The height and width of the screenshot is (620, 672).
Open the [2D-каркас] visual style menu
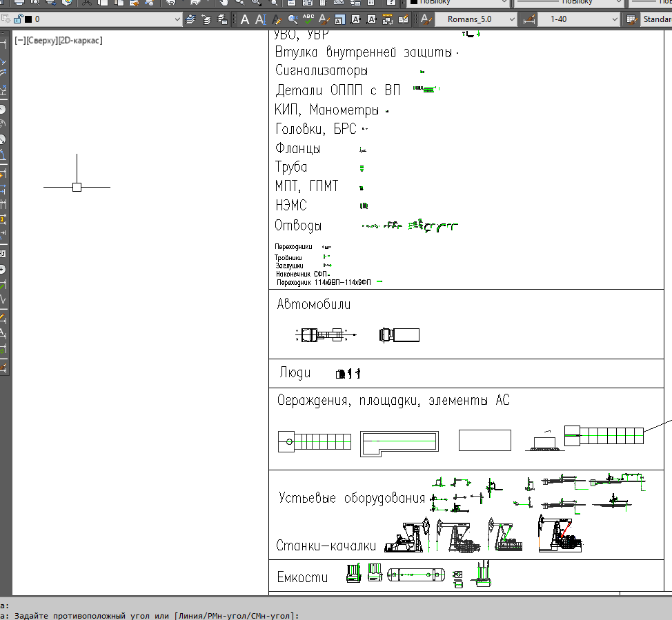[x=80, y=41]
